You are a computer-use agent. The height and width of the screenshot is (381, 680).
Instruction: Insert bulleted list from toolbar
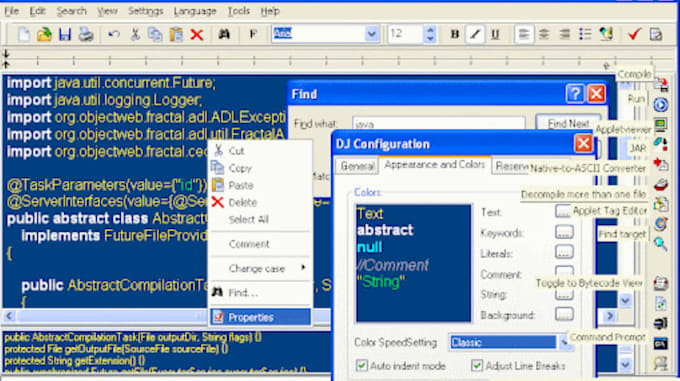coord(585,34)
